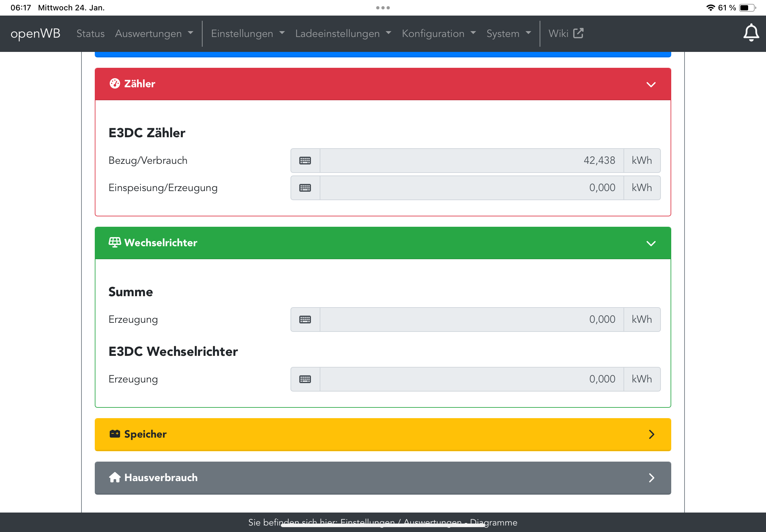Viewport: 766px width, 532px height.
Task: Collapse the Zähler section chevron
Action: click(x=651, y=84)
